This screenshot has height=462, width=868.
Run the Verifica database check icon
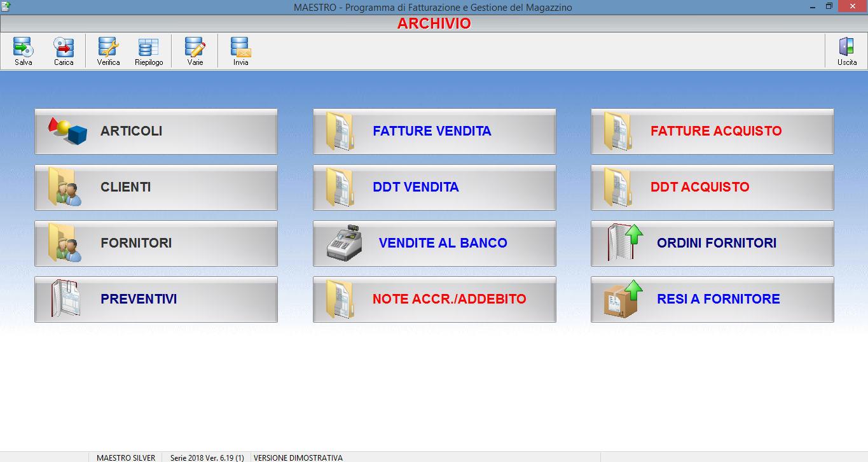pyautogui.click(x=108, y=52)
